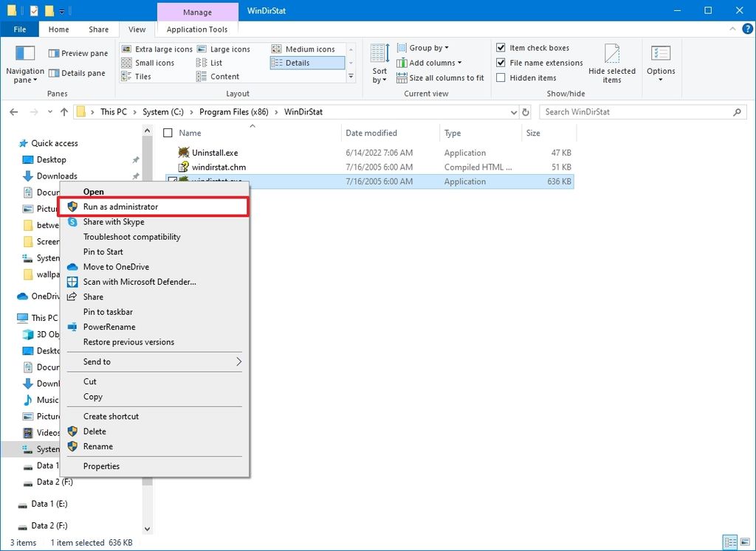Screen dimensions: 756x551
Task: Open folder Options from the ribbon
Action: coord(661,63)
